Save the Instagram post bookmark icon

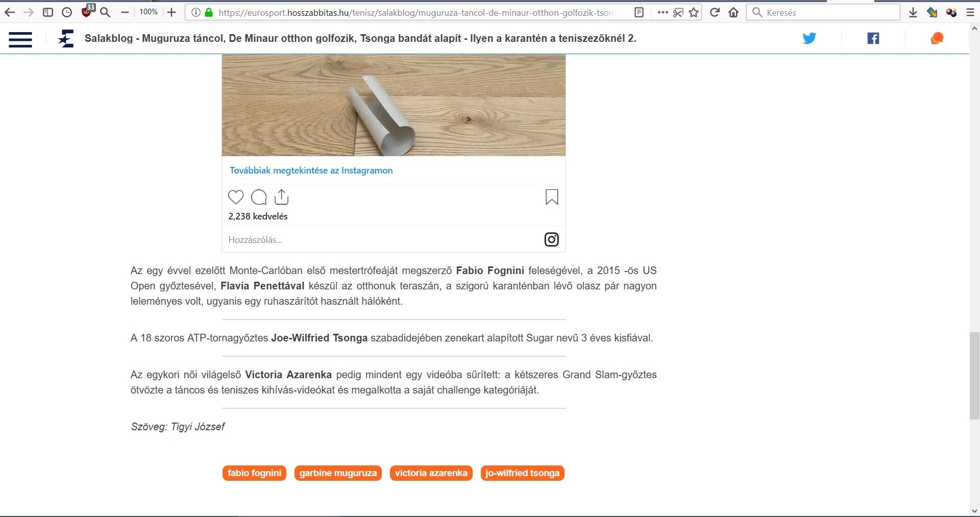click(552, 197)
